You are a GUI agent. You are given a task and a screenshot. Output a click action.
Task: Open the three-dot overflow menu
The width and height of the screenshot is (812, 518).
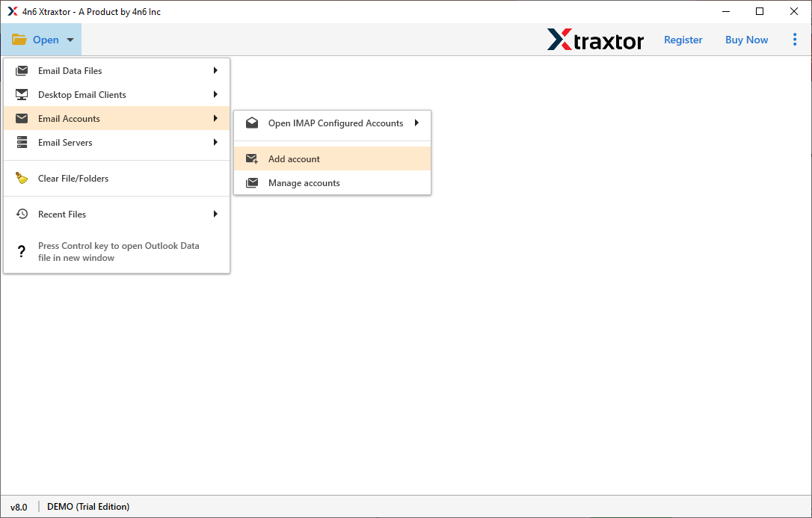[795, 39]
